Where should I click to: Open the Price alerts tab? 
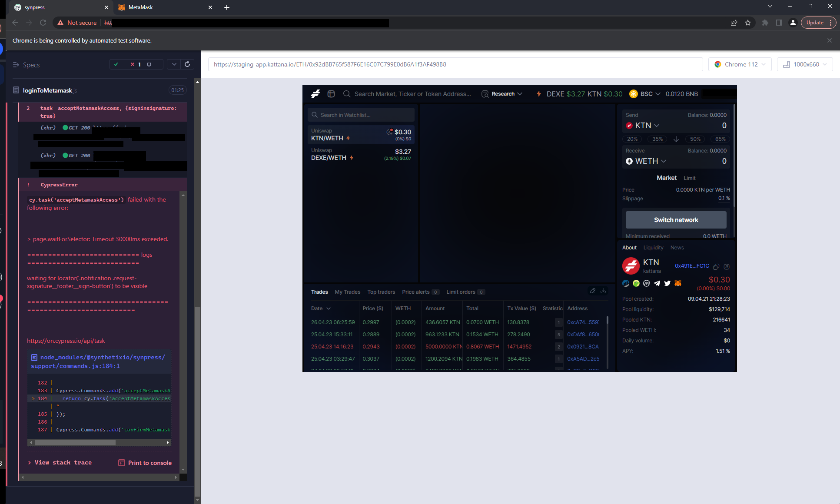pos(420,292)
